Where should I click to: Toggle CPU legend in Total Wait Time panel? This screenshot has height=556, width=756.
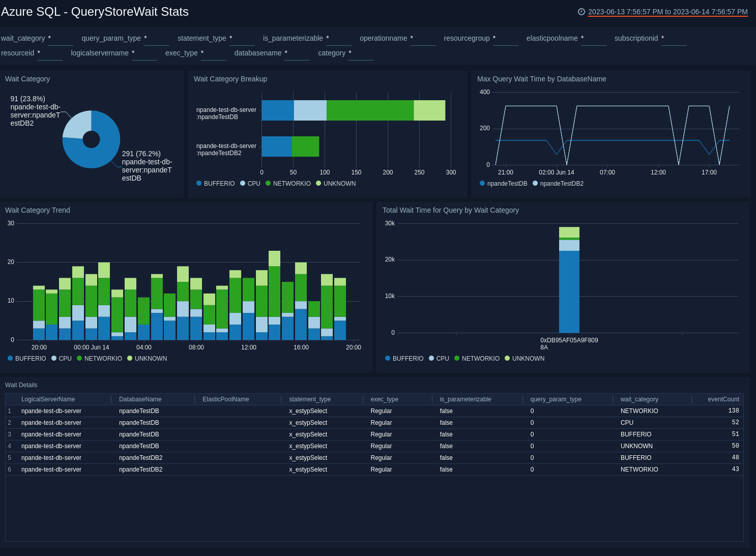[x=439, y=359]
